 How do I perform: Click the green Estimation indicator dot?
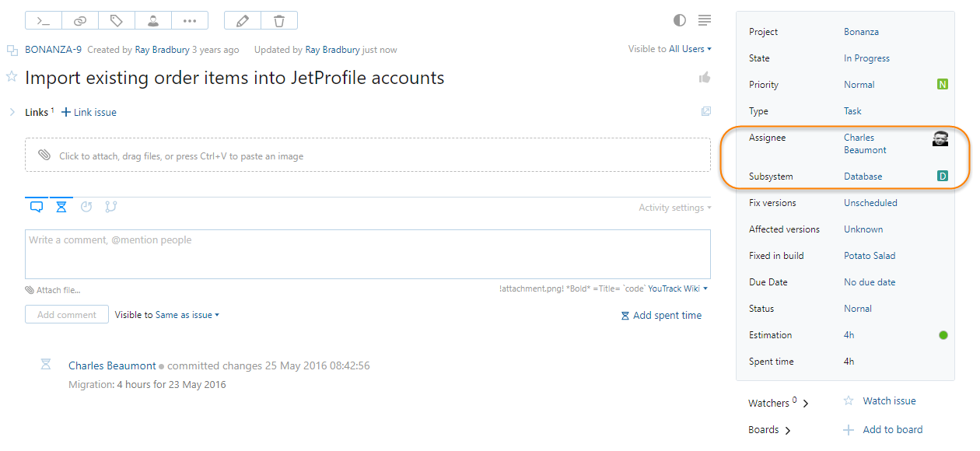coord(943,334)
